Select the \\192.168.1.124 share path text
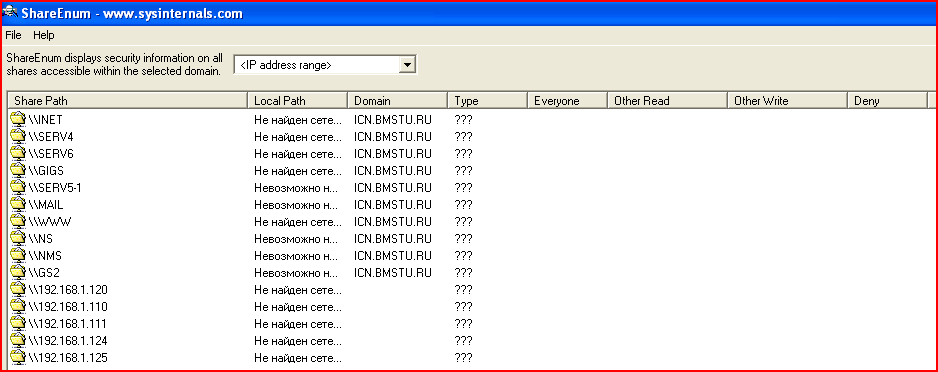The height and width of the screenshot is (372, 938). [68, 341]
